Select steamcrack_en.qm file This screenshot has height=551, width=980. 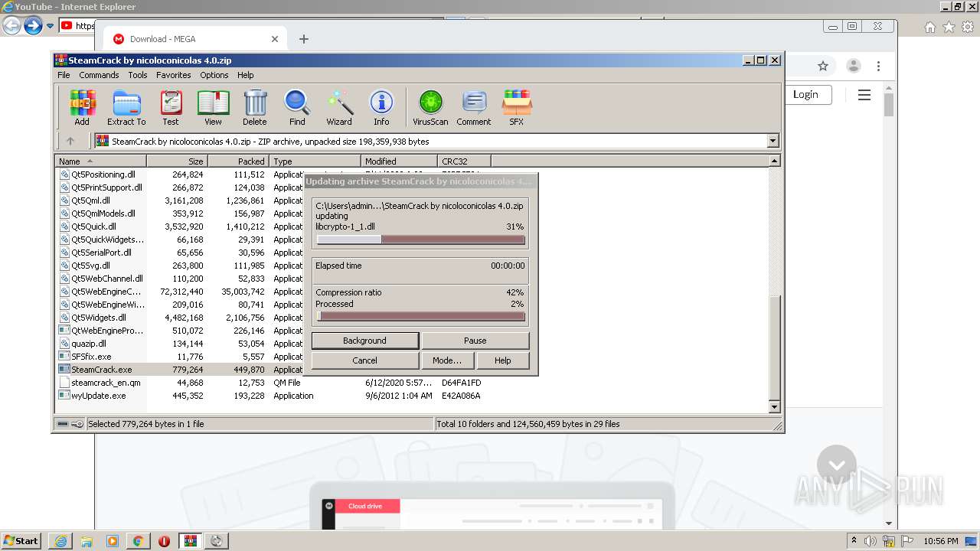(x=106, y=383)
